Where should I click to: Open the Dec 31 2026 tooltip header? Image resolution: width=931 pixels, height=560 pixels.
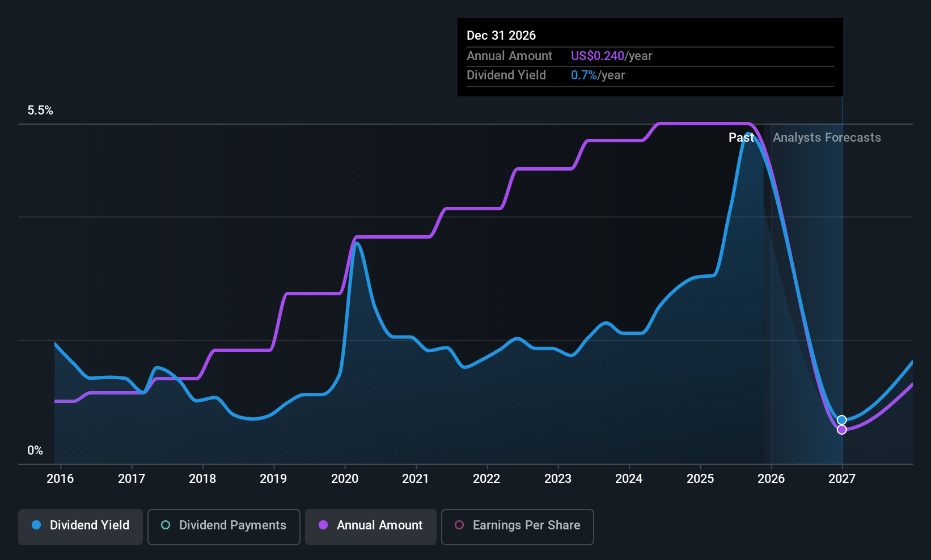501,35
